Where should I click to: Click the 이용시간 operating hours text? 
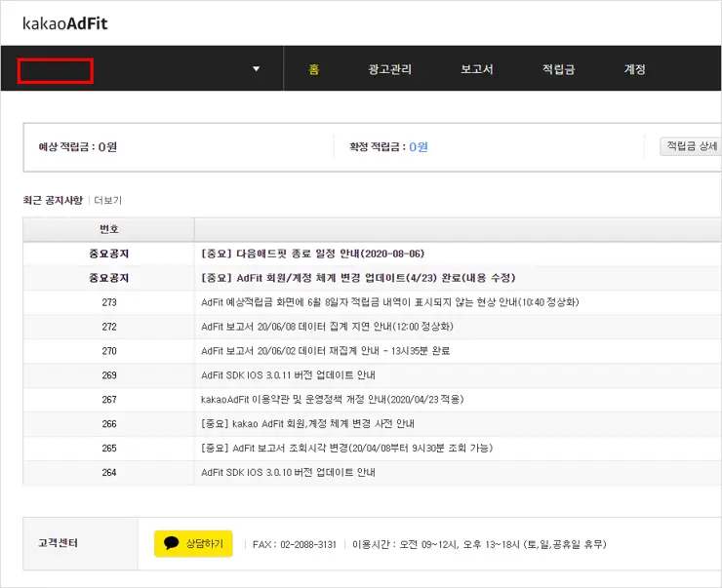click(x=479, y=544)
